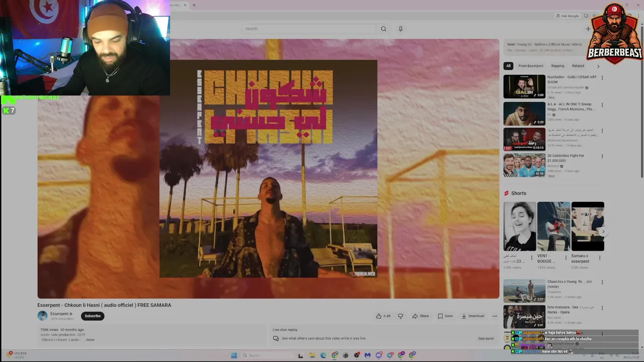Viewport: 644px width, 362px height.
Task: Open Windows Start menu
Action: (234, 355)
